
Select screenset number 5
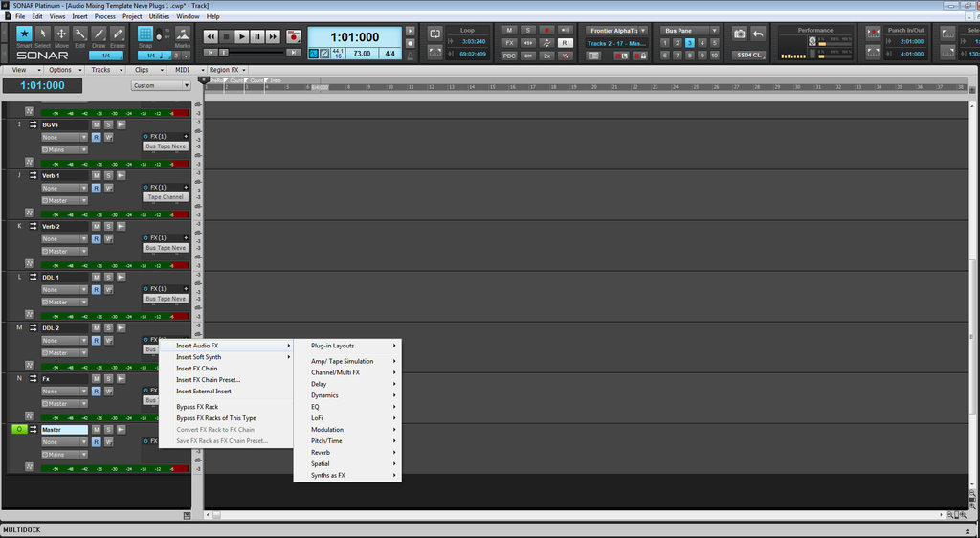coord(714,43)
